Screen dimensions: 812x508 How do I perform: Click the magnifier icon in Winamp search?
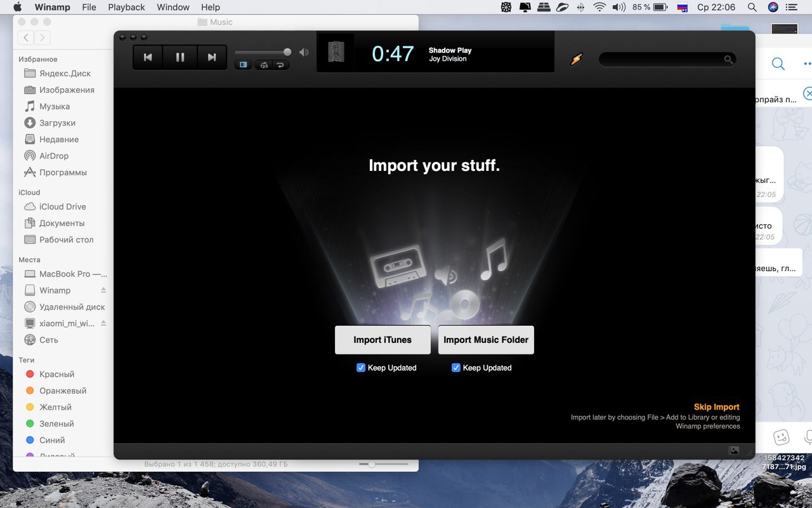coord(728,60)
